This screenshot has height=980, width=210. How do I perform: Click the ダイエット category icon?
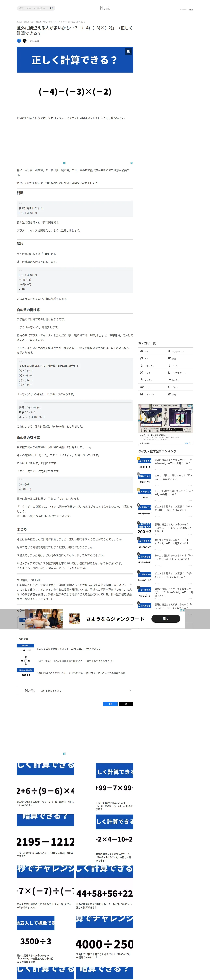(x=141, y=394)
